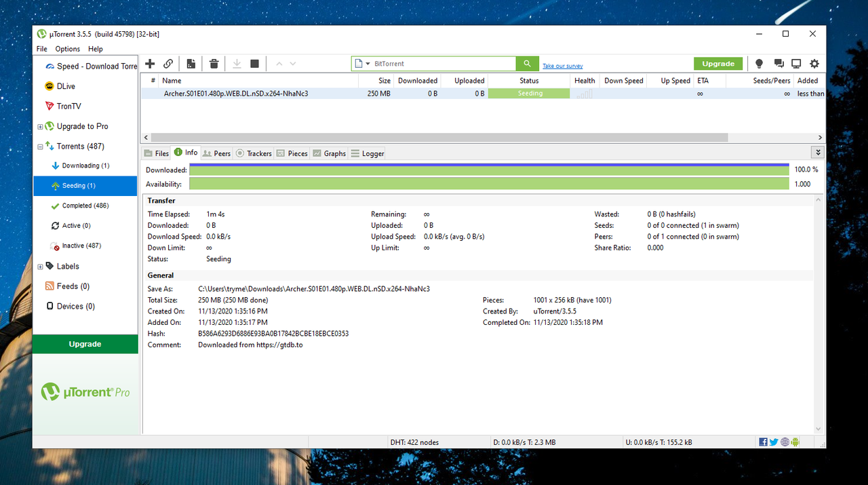Click the hash value B586A6293D6886E9...
Viewport: 868px width, 485px height.
point(273,334)
